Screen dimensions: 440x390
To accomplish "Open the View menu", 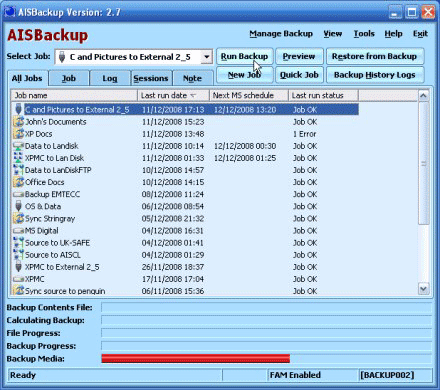I will 333,34.
